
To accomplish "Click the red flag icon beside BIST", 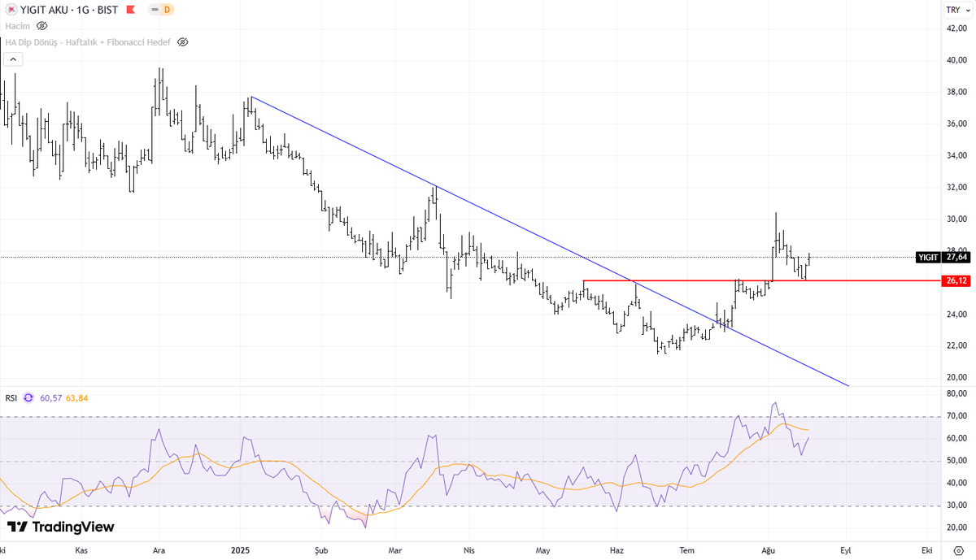I will (x=130, y=10).
